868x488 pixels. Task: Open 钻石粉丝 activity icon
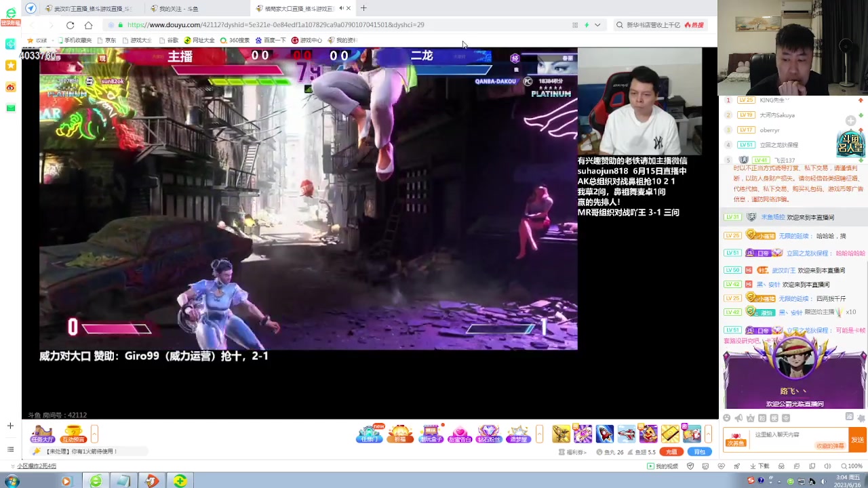click(489, 434)
